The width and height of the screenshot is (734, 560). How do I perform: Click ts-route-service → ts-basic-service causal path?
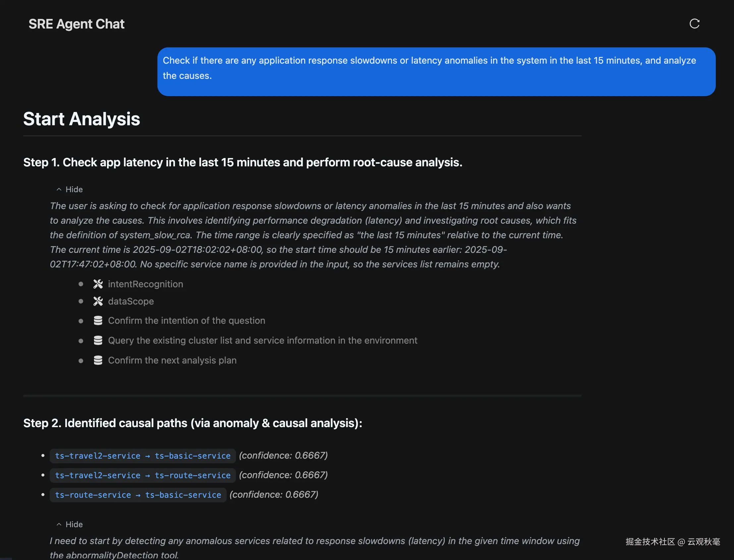pos(138,495)
